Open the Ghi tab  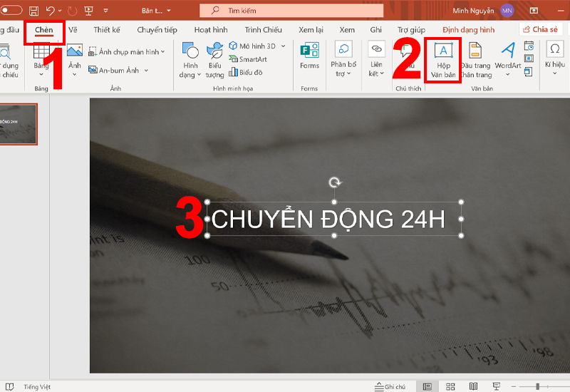(376, 30)
